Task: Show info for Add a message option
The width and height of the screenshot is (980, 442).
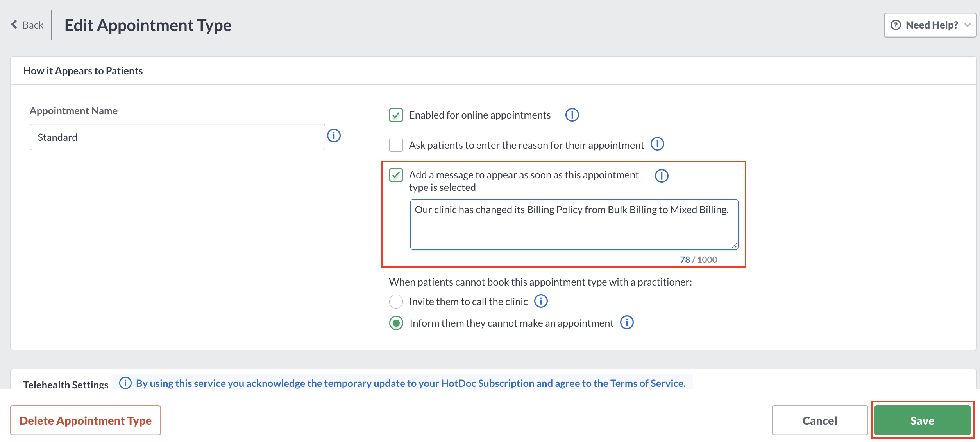Action: click(662, 176)
